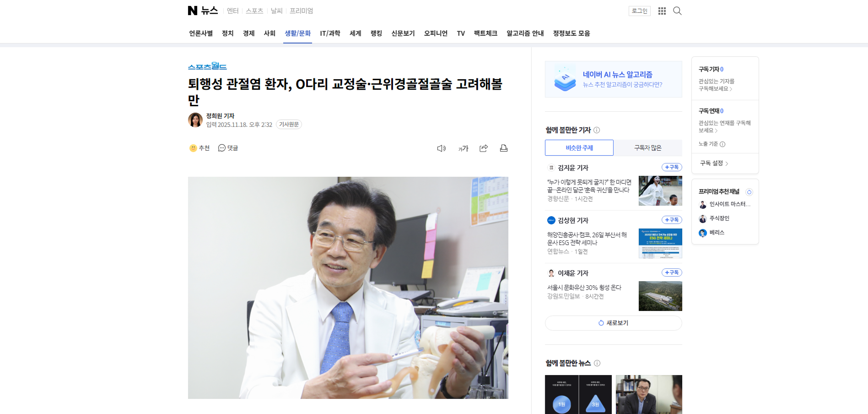Image resolution: width=868 pixels, height=414 pixels.
Task: Open the 댓글 comments bubble icon
Action: click(x=222, y=148)
